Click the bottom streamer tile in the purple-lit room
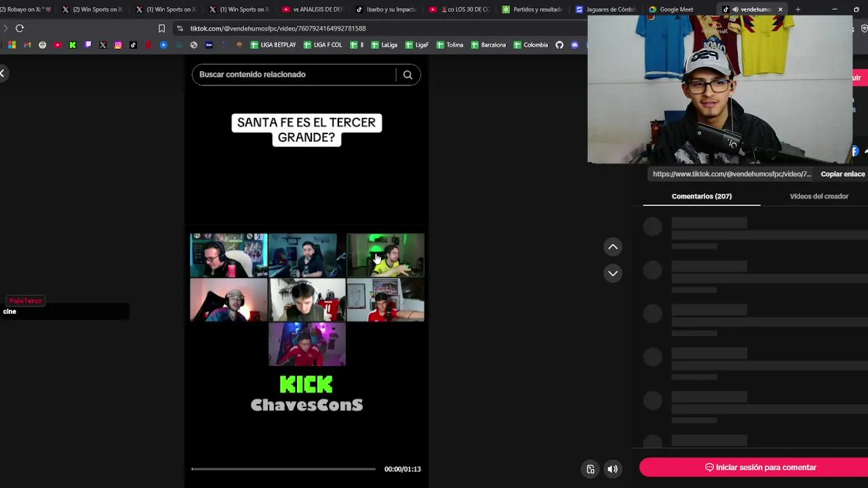This screenshot has width=868, height=488. coord(307,344)
